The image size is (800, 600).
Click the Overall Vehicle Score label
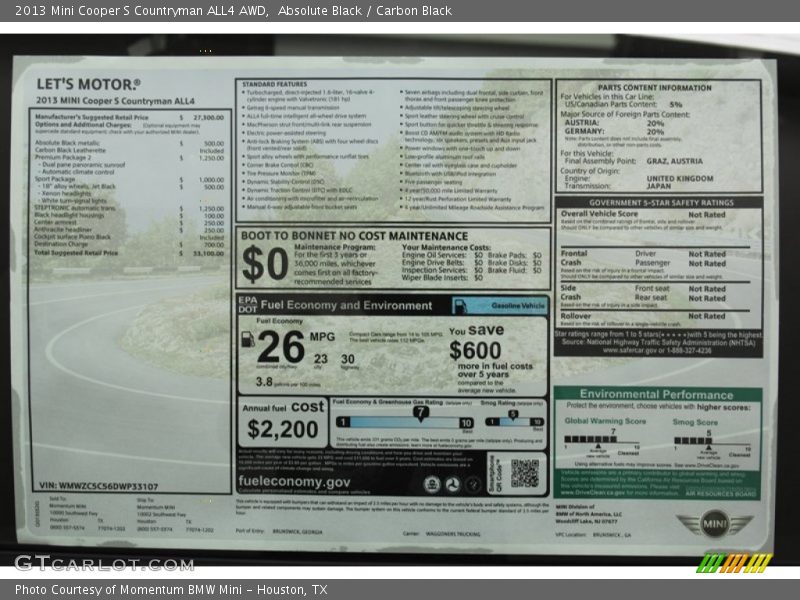tap(599, 214)
